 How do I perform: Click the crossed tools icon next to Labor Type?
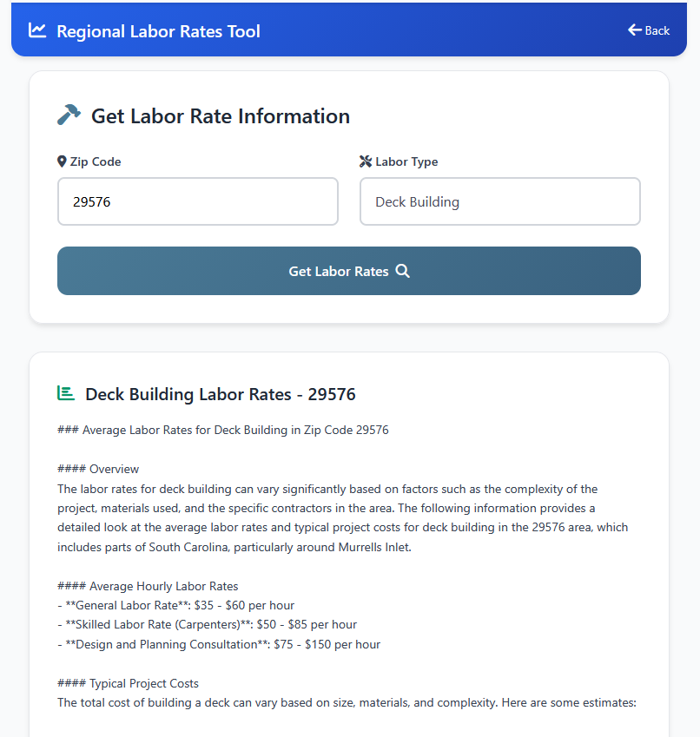click(x=365, y=160)
